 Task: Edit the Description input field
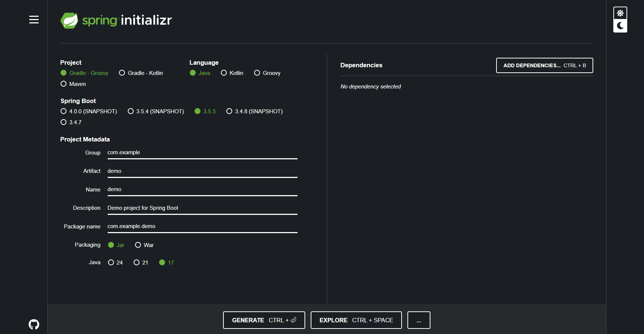pos(202,208)
